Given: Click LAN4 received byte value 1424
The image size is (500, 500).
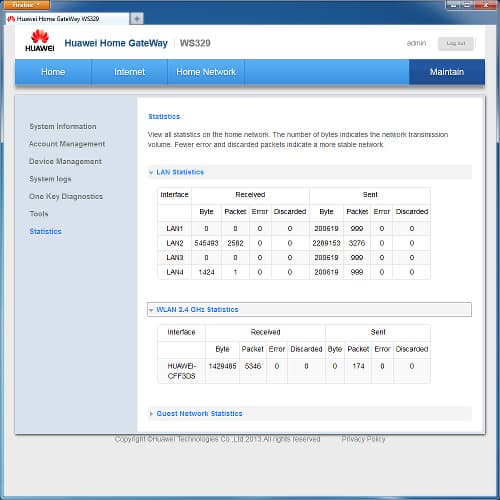Looking at the screenshot, I should [x=206, y=272].
